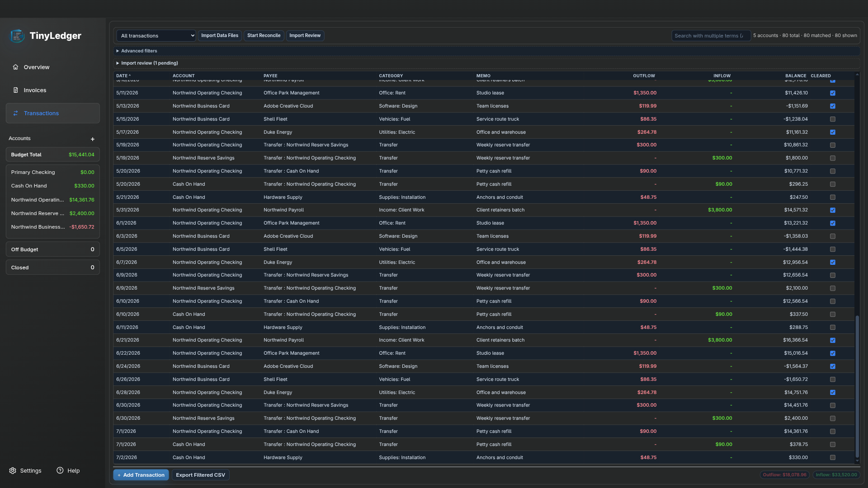
Task: Sort by ACCOUNT column header
Action: [x=184, y=75]
